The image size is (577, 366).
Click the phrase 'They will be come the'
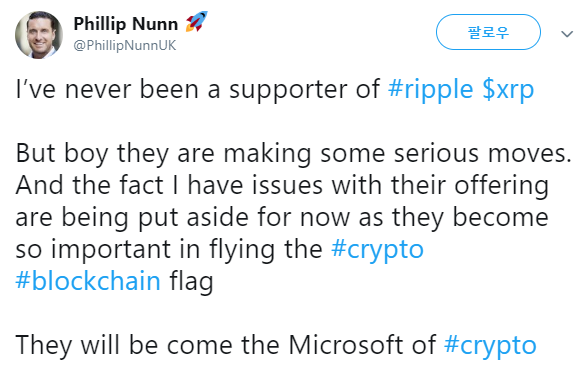point(148,346)
